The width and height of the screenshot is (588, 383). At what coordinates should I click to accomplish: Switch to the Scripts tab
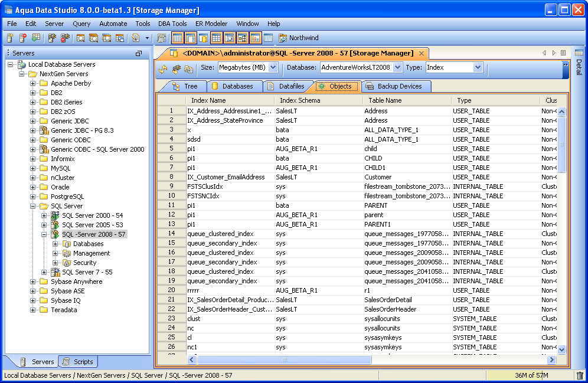click(x=78, y=362)
